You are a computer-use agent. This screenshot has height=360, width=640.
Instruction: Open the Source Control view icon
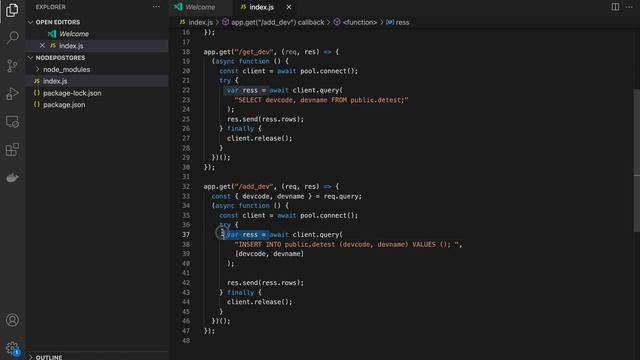pos(12,65)
